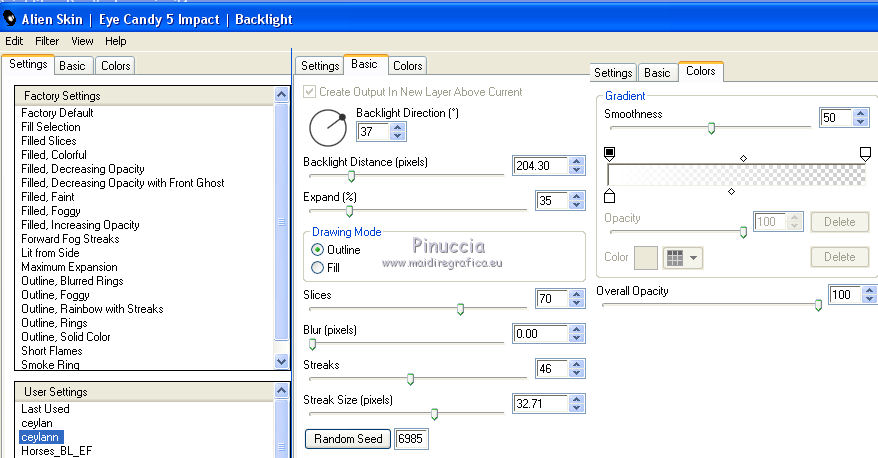This screenshot has height=458, width=878.
Task: Open Basic tab in right panel
Action: point(657,73)
